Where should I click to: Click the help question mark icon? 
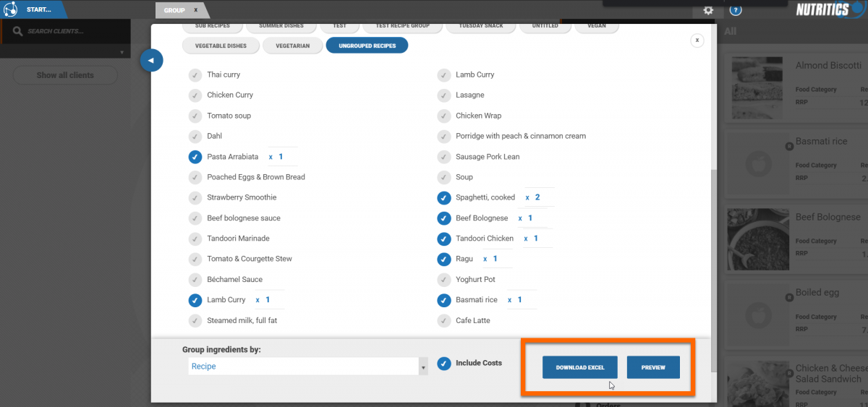736,10
